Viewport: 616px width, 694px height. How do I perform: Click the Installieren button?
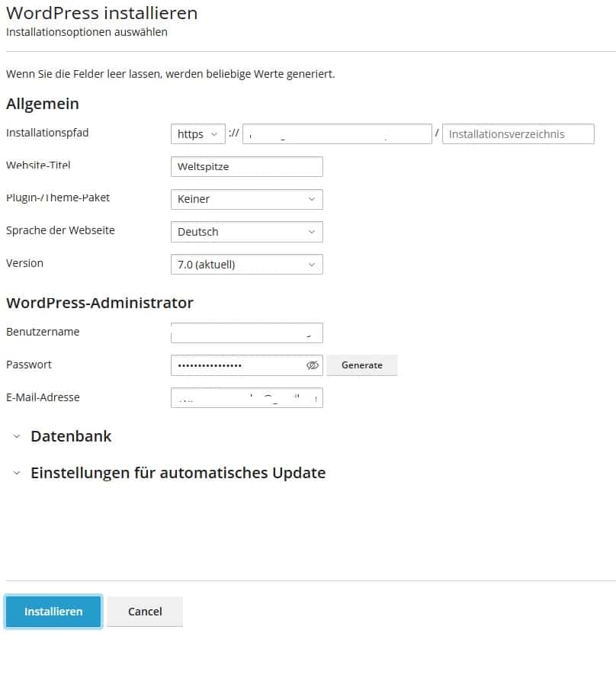(53, 611)
